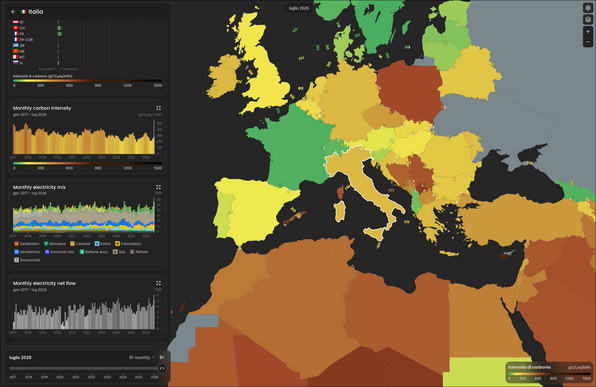Click the Carbone legend icon
The width and height of the screenshot is (596, 387).
pos(72,244)
